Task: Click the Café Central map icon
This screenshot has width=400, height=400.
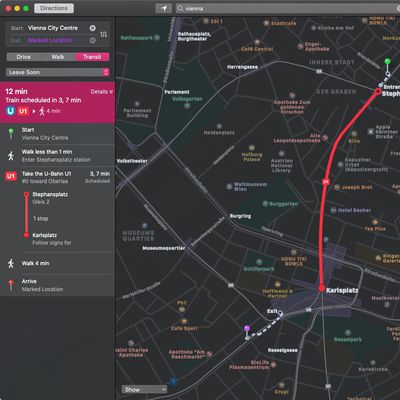Action: click(257, 42)
